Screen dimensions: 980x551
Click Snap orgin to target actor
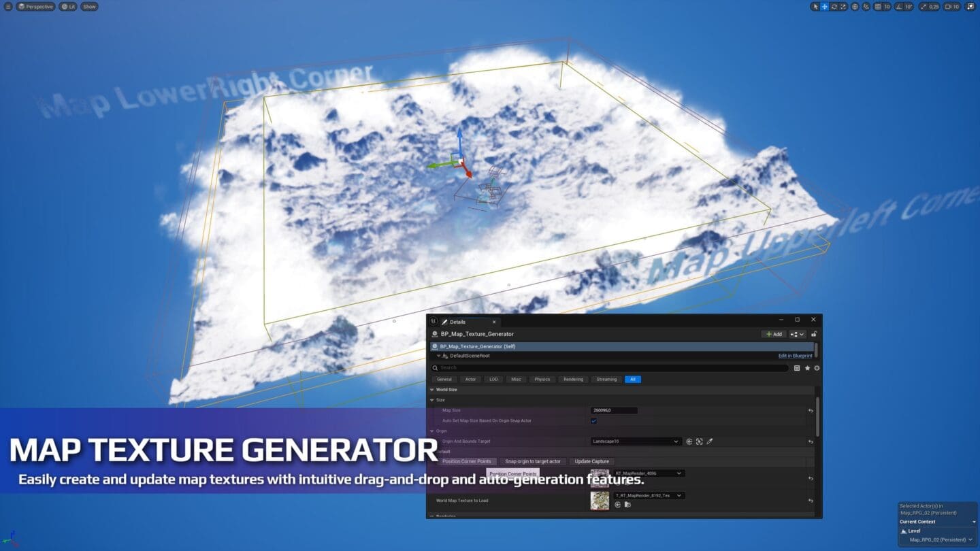533,461
